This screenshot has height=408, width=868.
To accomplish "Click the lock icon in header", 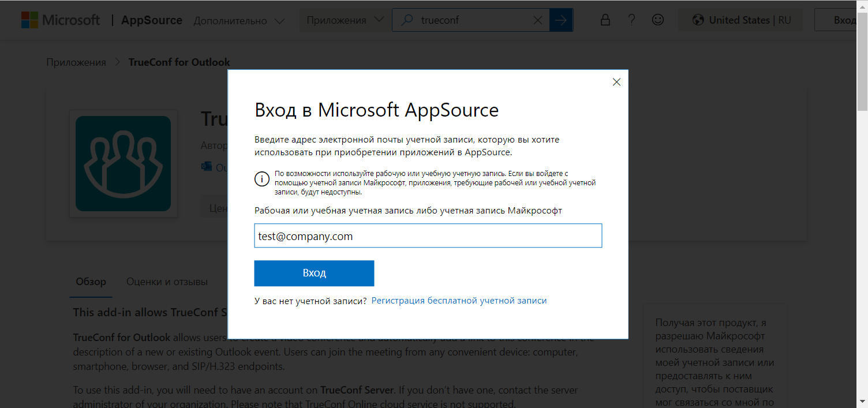I will coord(605,20).
